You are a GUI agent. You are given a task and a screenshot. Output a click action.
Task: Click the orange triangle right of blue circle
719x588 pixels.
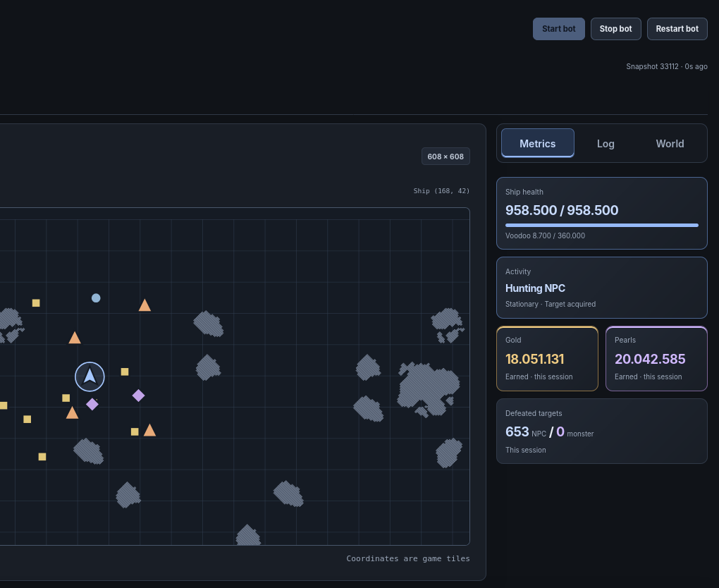(145, 305)
